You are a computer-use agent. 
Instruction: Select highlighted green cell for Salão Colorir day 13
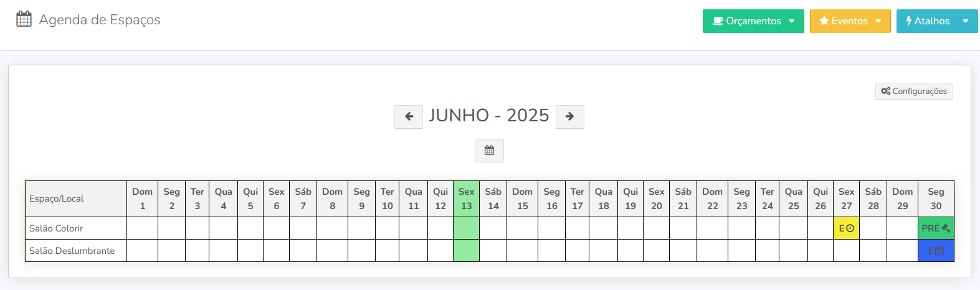466,228
